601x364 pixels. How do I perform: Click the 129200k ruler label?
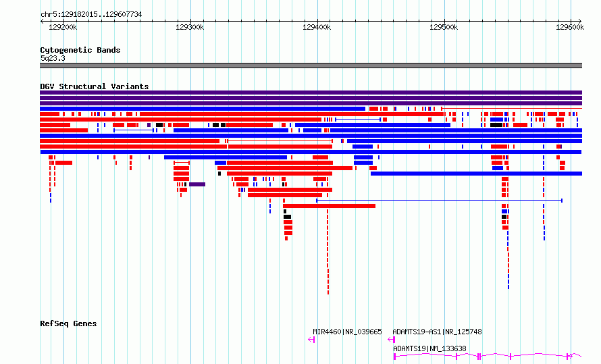tap(63, 27)
